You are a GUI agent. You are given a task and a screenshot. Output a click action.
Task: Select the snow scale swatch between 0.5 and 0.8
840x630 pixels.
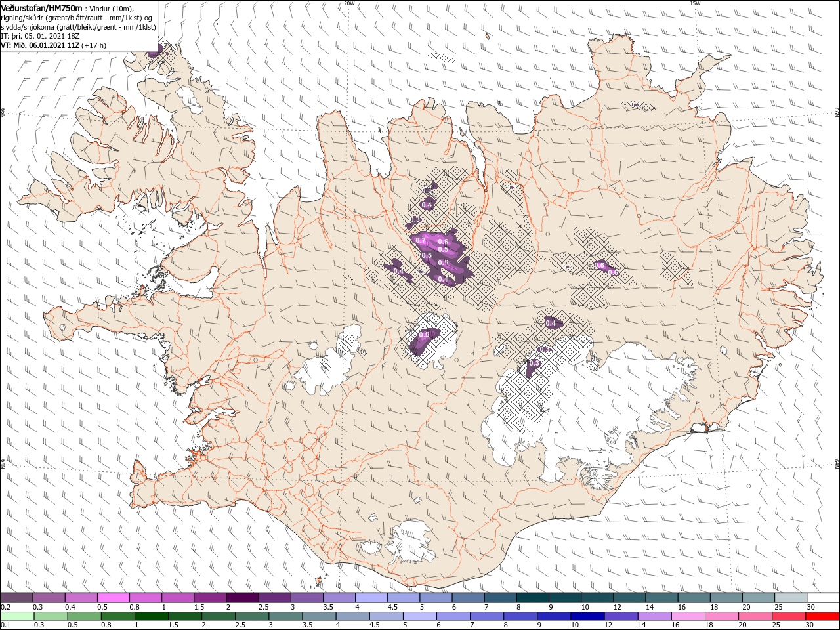click(x=113, y=598)
